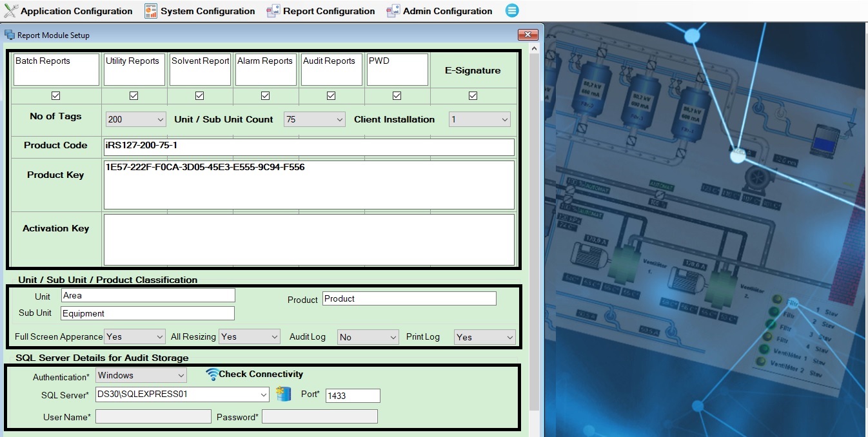Close the Report Module Setup window
This screenshot has height=437, width=868.
pyautogui.click(x=528, y=35)
